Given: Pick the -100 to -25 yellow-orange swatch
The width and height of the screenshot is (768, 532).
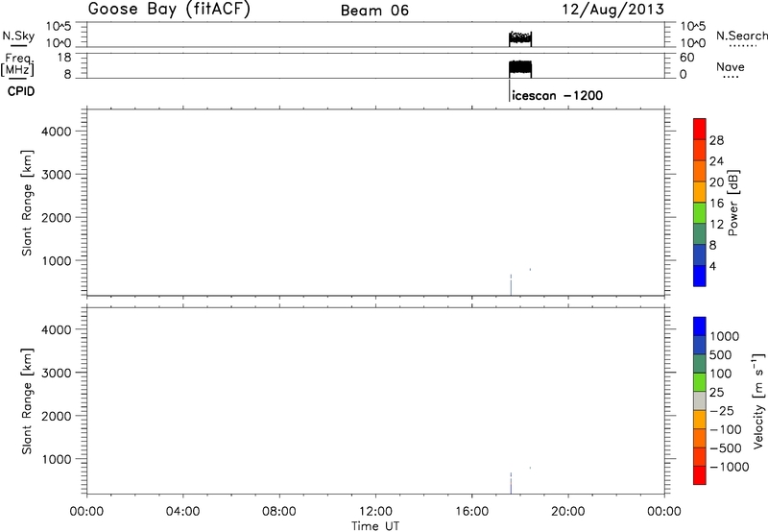Looking at the screenshot, I should coord(700,420).
